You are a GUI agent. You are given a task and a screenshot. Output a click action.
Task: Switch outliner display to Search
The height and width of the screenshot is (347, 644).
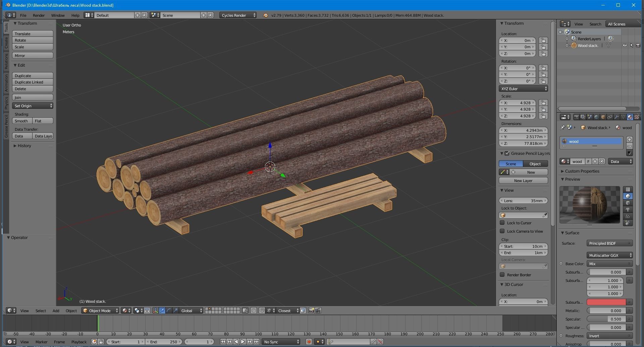[x=595, y=24]
